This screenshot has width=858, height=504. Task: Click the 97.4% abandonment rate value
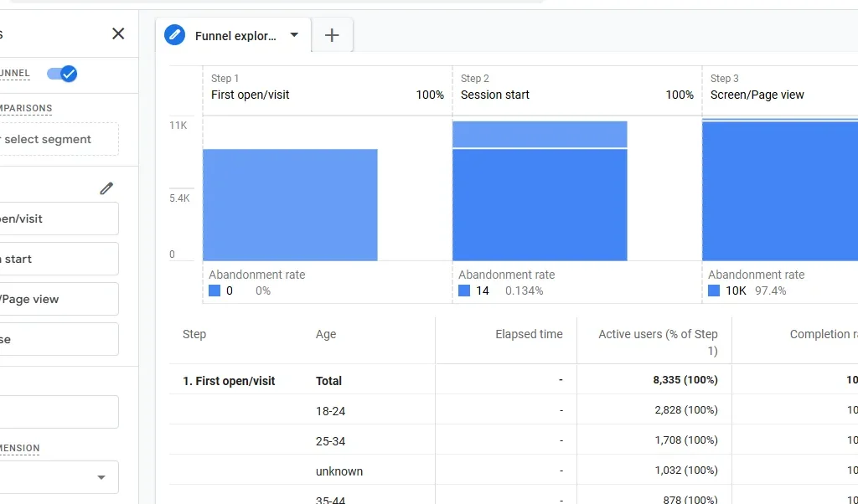(x=771, y=291)
